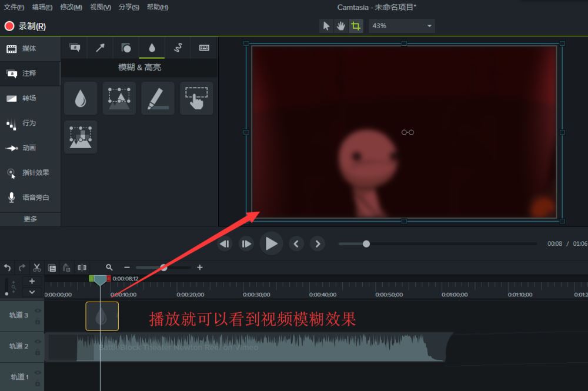Switch to blur and highlight subtab
This screenshot has width=588, height=391.
coord(152,48)
